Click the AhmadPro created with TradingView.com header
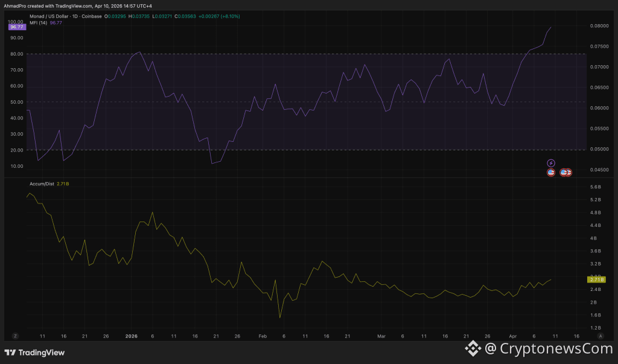 [78, 6]
